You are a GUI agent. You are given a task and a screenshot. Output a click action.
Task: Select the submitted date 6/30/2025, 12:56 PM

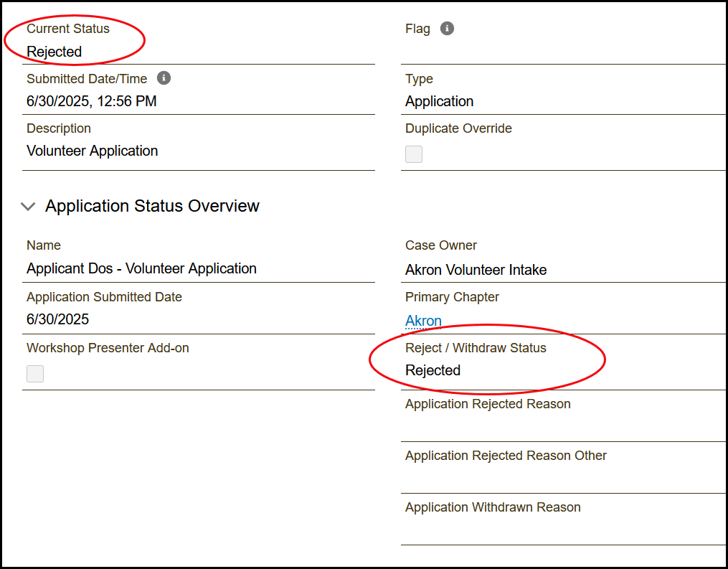tap(92, 101)
